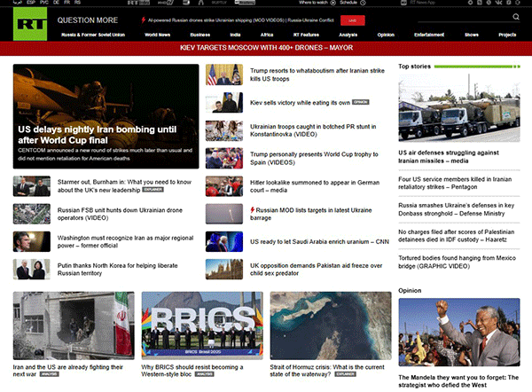Open the Entertainment section
Viewport: 532px width, 392px height.
pos(429,35)
